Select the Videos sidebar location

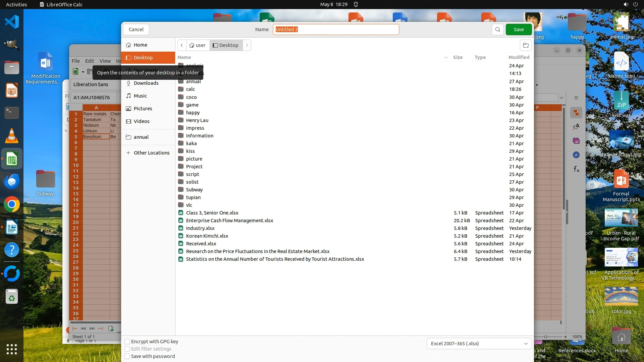click(x=141, y=121)
